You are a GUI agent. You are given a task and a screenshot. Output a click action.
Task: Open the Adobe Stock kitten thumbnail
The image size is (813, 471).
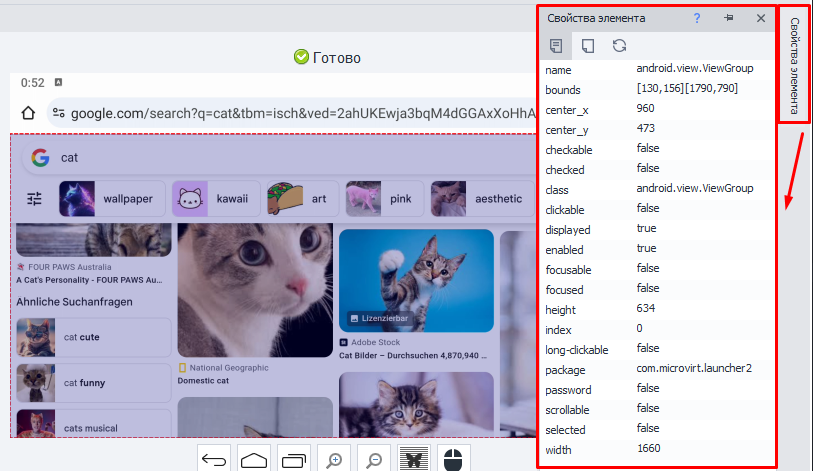click(x=416, y=280)
